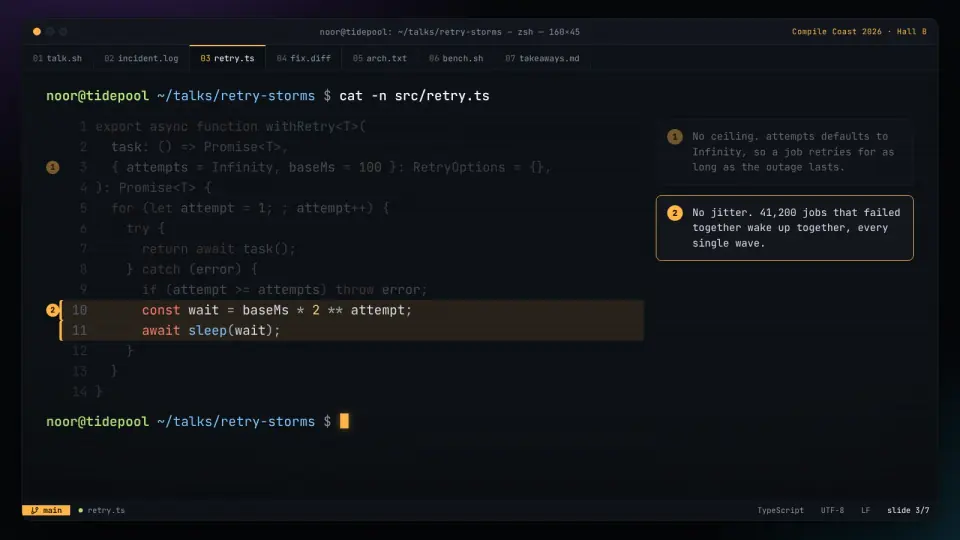Image resolution: width=960 pixels, height=540 pixels.
Task: Click annotation marker 2 beside line 10
Action: coord(53,310)
